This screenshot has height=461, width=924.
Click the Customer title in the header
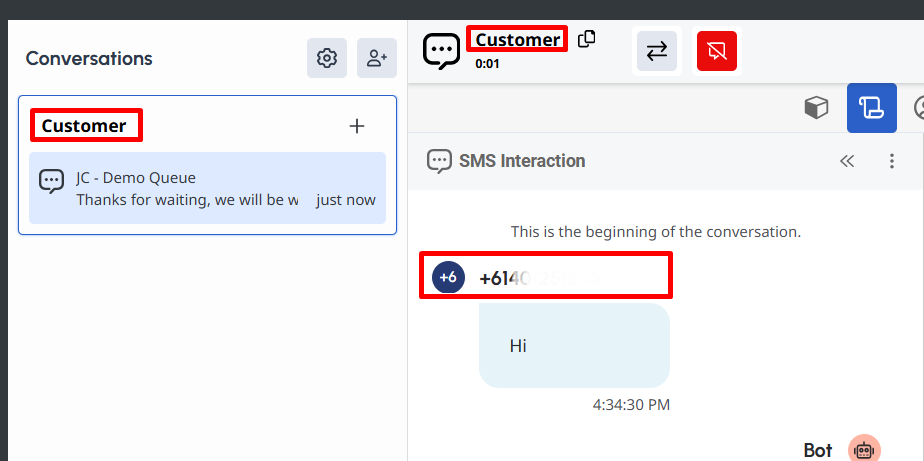[x=517, y=40]
